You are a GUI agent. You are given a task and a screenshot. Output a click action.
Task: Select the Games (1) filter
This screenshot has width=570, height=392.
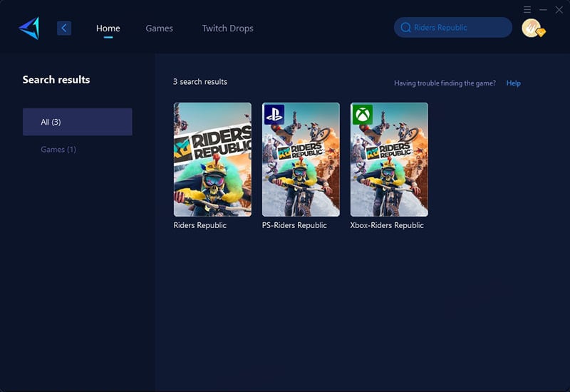(x=58, y=150)
